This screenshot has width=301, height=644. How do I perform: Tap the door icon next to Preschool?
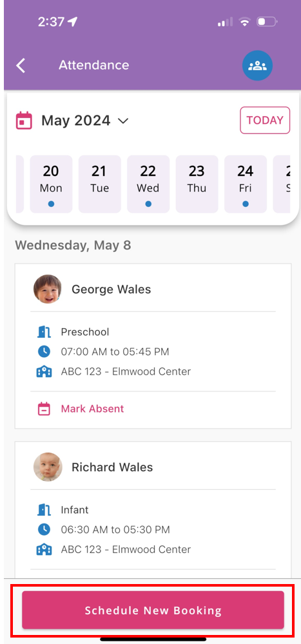pos(44,332)
